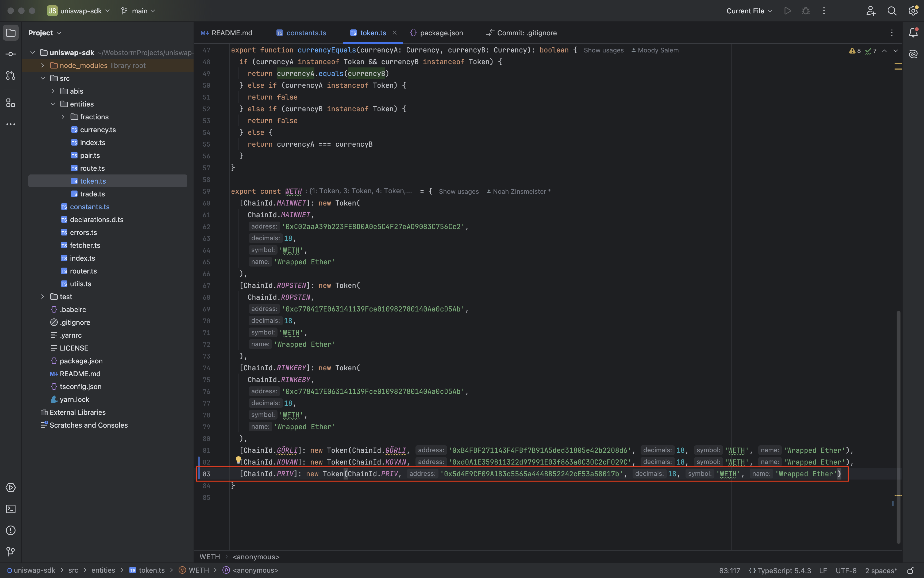Show more tool windows ellipsis

[11, 124]
